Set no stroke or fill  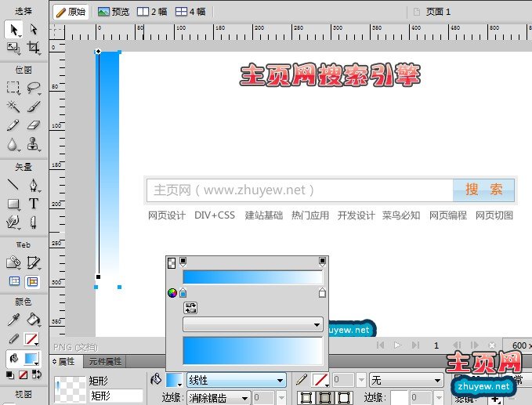[x=23, y=374]
